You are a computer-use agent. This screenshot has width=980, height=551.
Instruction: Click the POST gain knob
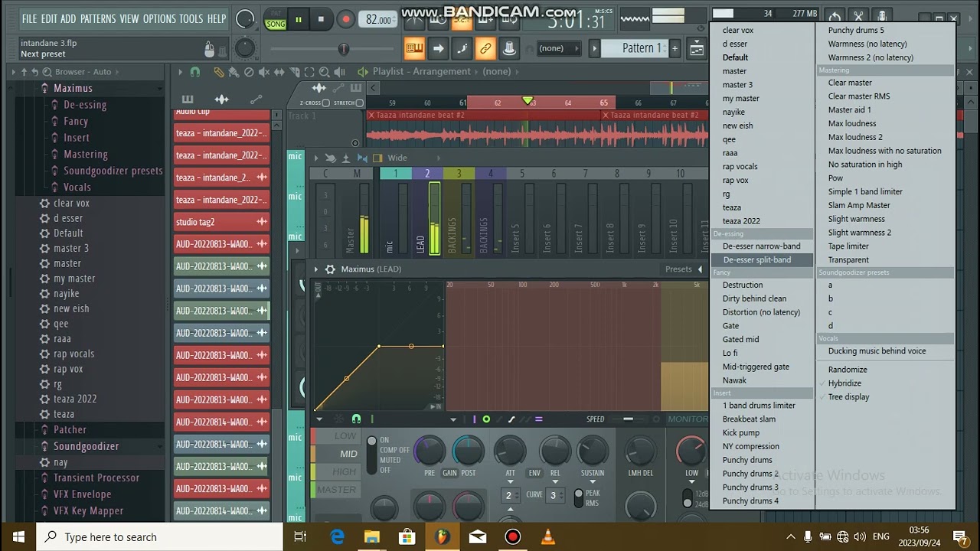pos(468,451)
